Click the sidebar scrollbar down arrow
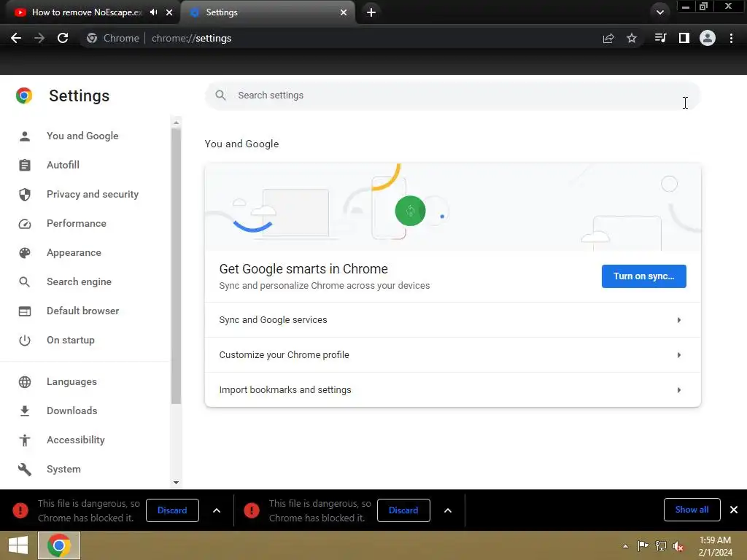The width and height of the screenshot is (747, 560). (x=177, y=483)
